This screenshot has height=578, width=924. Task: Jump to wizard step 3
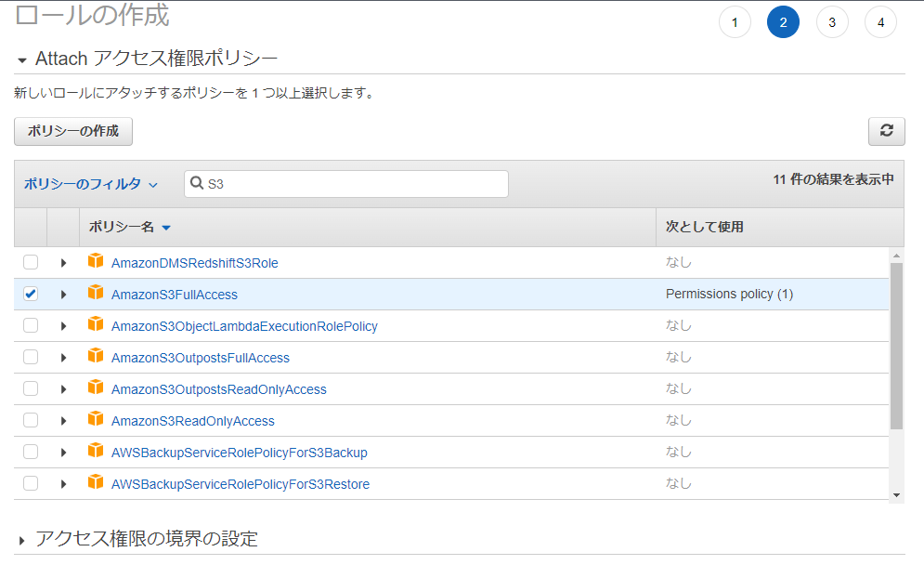coord(832,22)
